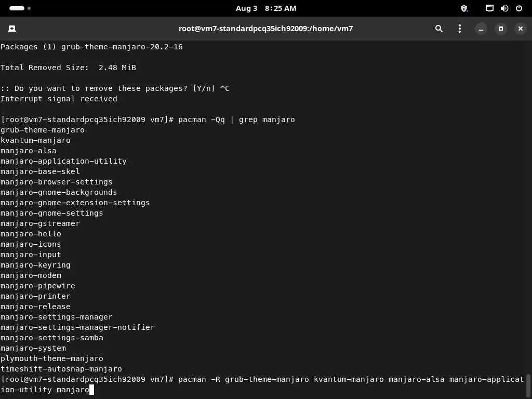Screen dimensions: 532x399
Task: Click the 'manjaro-gstreamer' line
Action: (x=40, y=223)
